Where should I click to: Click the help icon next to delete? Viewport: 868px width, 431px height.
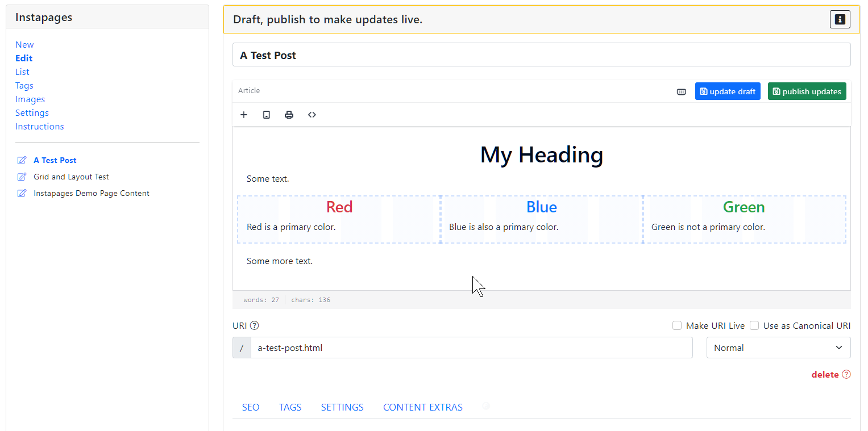[846, 374]
